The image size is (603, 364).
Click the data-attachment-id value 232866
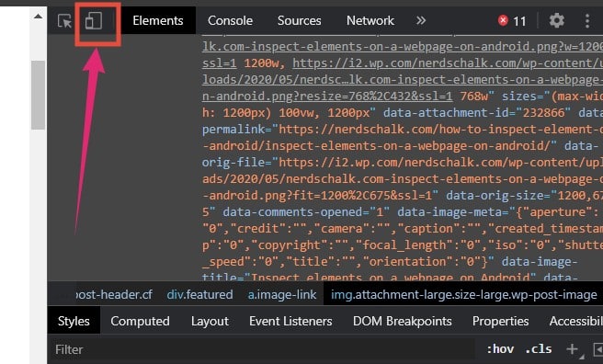(x=543, y=113)
